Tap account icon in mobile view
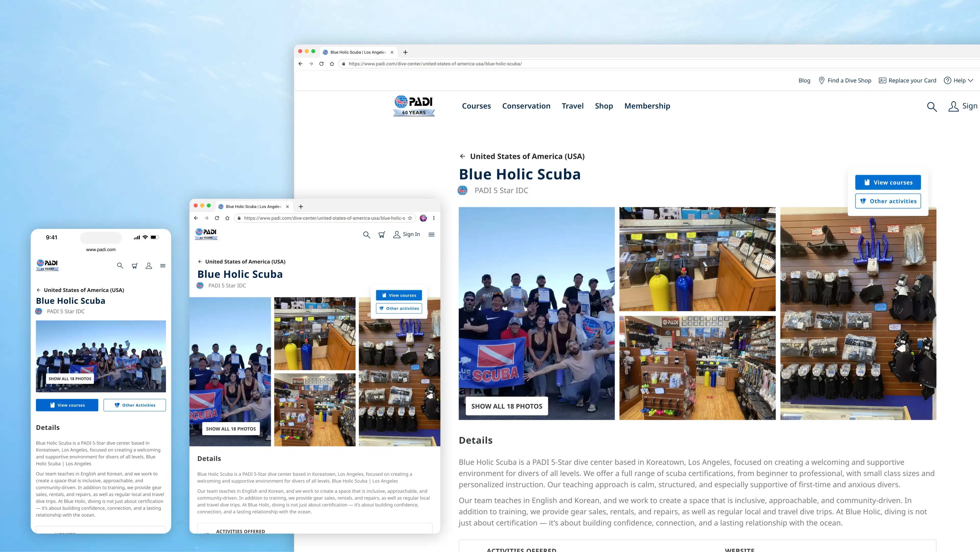This screenshot has width=980, height=552. [149, 266]
